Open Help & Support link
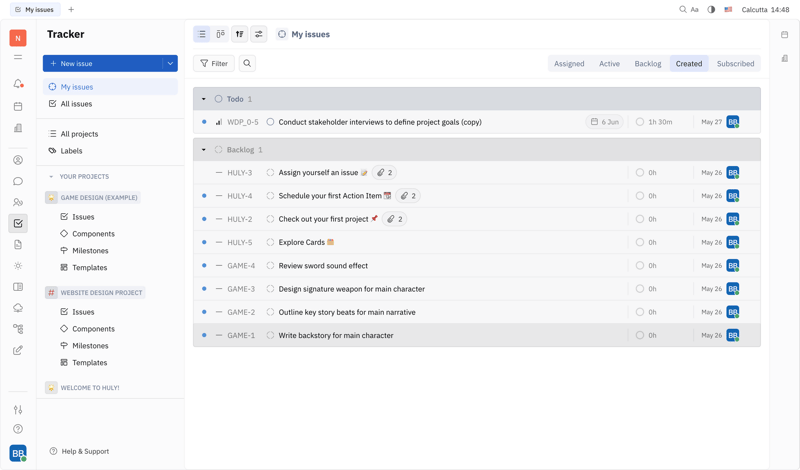 79,451
